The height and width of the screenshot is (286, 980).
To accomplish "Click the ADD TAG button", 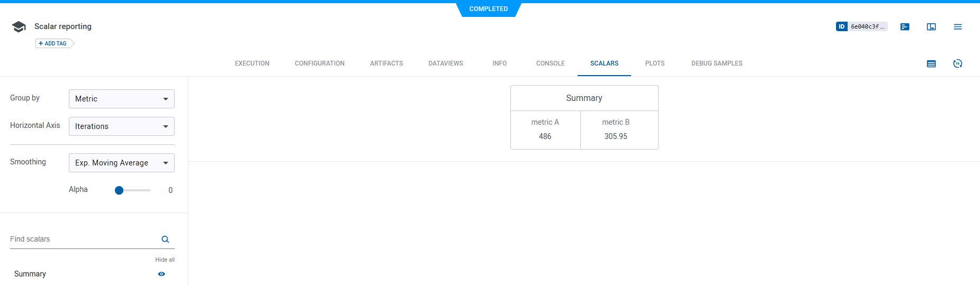I will pyautogui.click(x=53, y=43).
